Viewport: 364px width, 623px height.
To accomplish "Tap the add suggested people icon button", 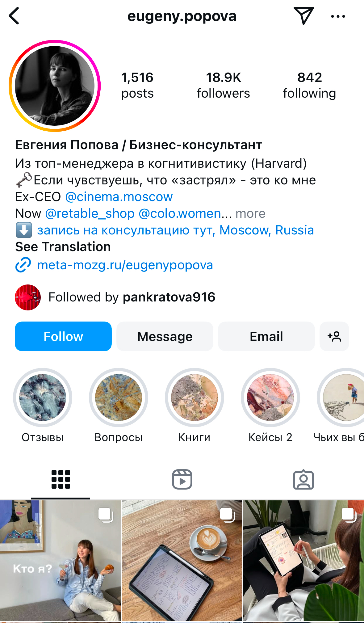I will point(334,336).
